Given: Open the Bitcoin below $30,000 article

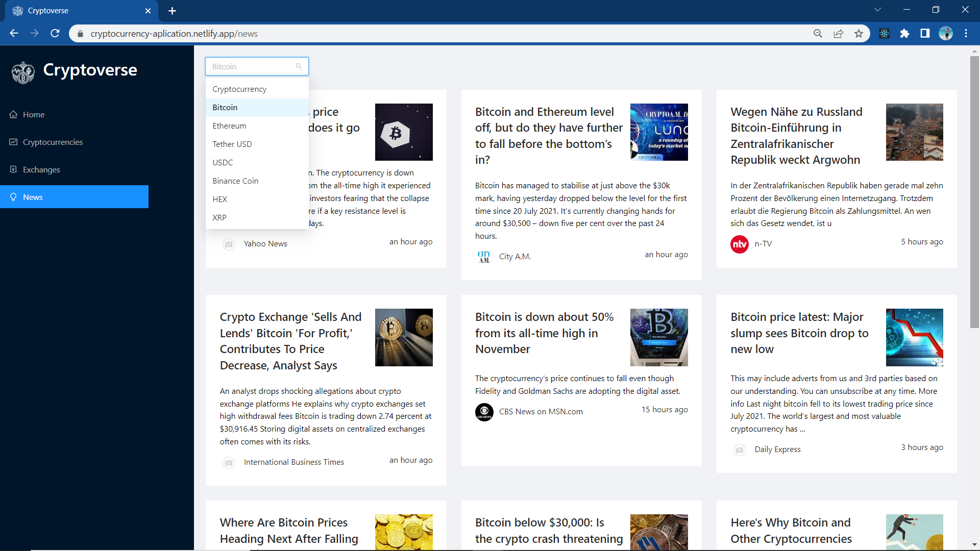Looking at the screenshot, I should point(548,531).
